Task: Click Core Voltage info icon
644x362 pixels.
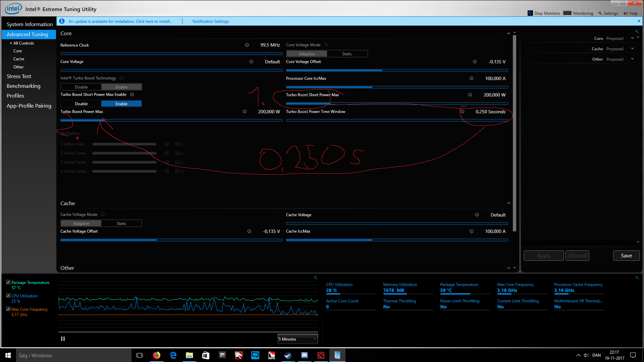Action: click(251, 62)
